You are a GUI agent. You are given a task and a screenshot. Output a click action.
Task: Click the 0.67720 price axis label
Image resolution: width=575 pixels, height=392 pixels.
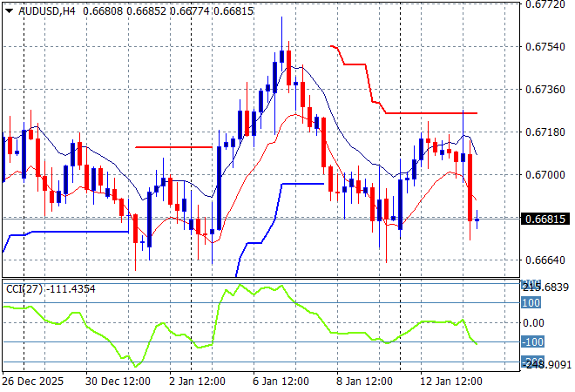(x=545, y=4)
